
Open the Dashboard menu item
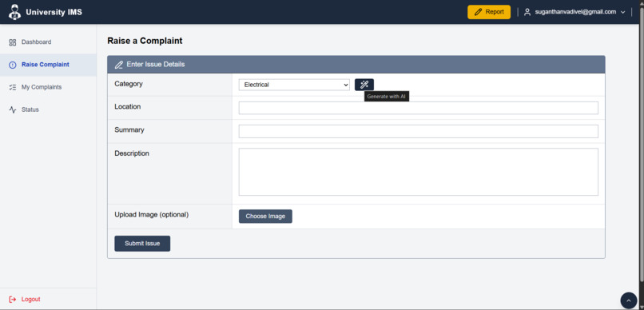point(48,42)
